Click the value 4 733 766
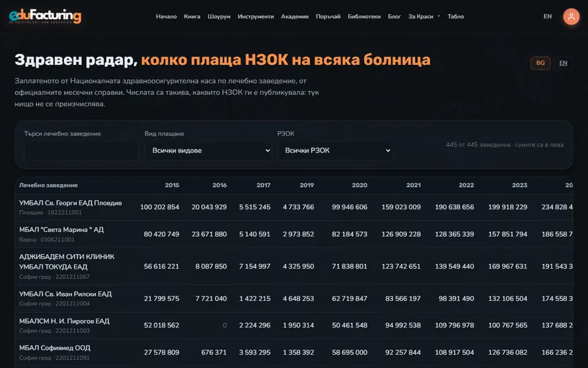 pos(298,208)
